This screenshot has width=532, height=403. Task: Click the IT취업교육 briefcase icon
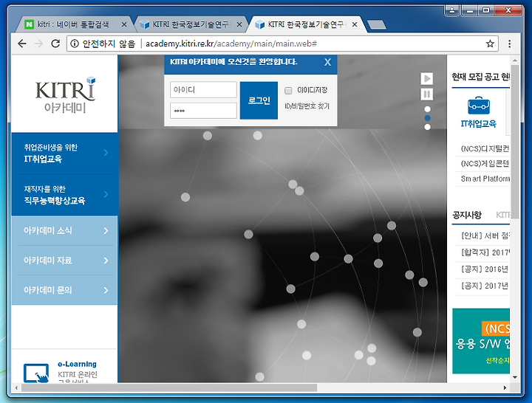pyautogui.click(x=478, y=106)
